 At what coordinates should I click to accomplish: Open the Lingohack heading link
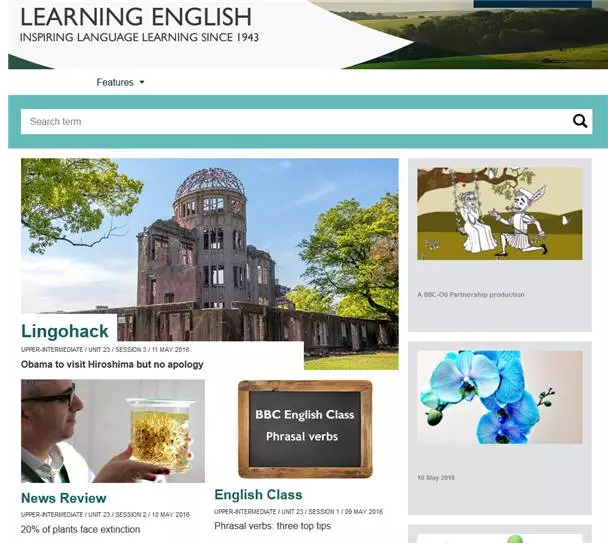point(65,331)
